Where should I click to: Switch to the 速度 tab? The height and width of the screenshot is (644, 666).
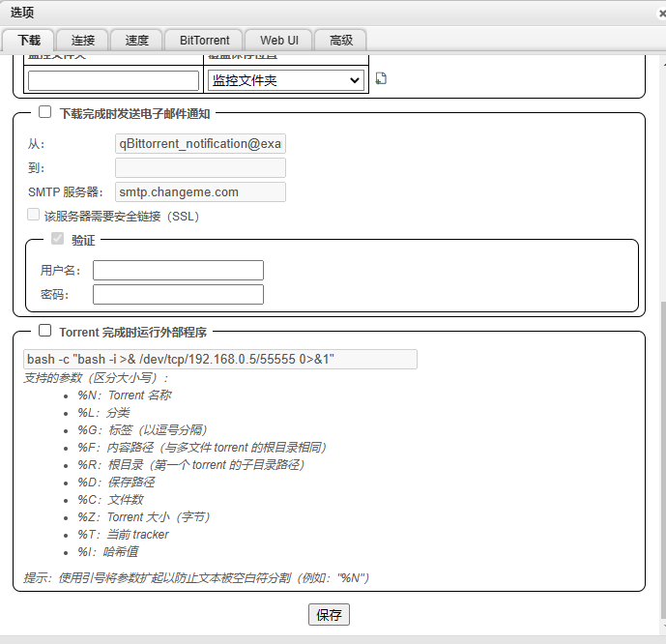(136, 41)
